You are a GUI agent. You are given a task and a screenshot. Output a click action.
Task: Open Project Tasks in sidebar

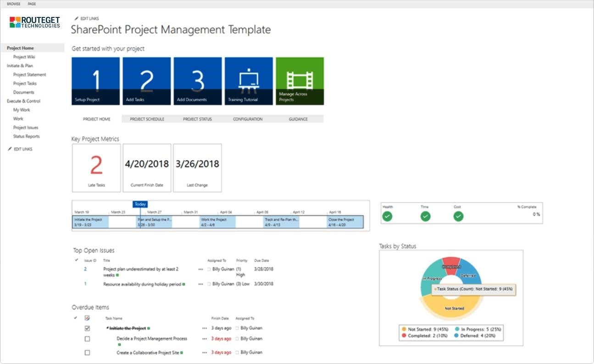[25, 83]
